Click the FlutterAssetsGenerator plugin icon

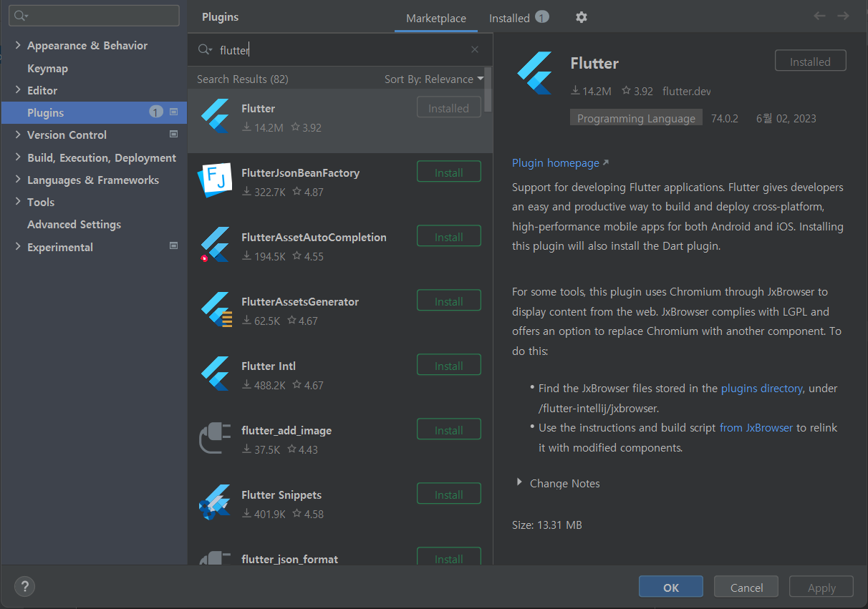[216, 309]
